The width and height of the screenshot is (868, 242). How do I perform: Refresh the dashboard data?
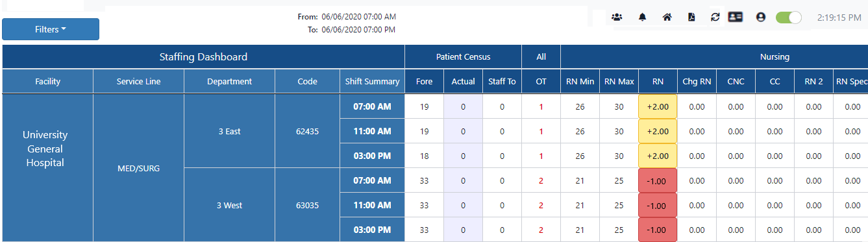(x=715, y=18)
